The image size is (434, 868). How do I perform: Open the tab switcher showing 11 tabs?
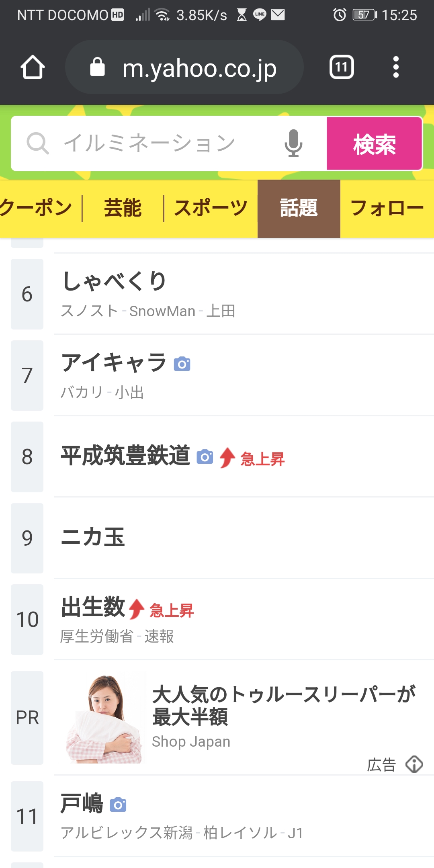[342, 67]
